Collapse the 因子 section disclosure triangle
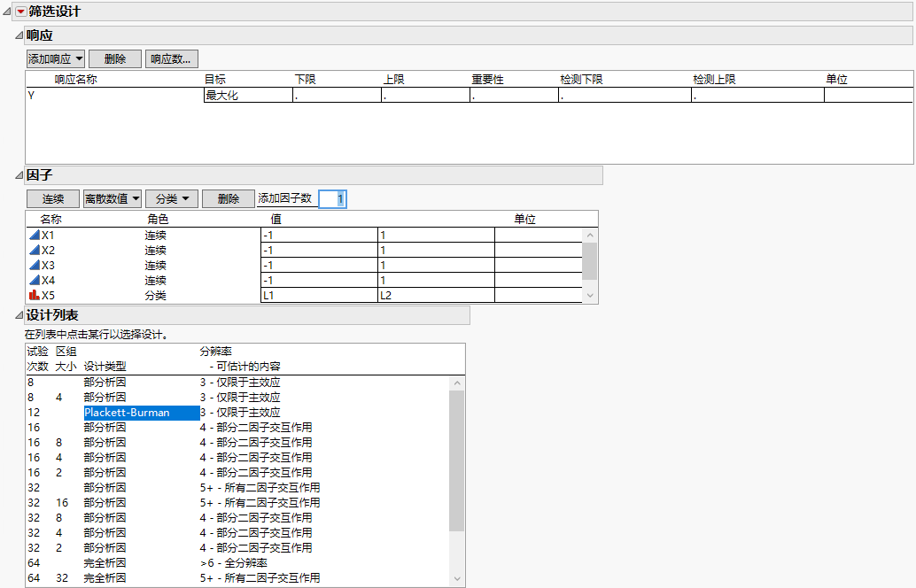 coord(19,175)
